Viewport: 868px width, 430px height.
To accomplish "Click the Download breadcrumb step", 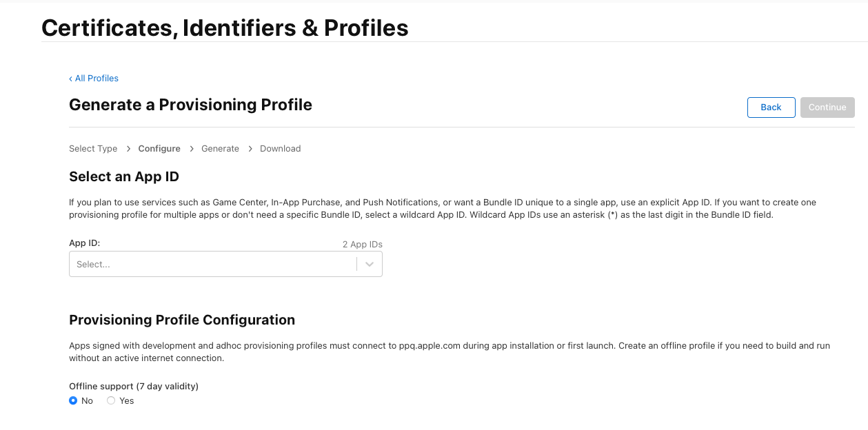I will (280, 149).
